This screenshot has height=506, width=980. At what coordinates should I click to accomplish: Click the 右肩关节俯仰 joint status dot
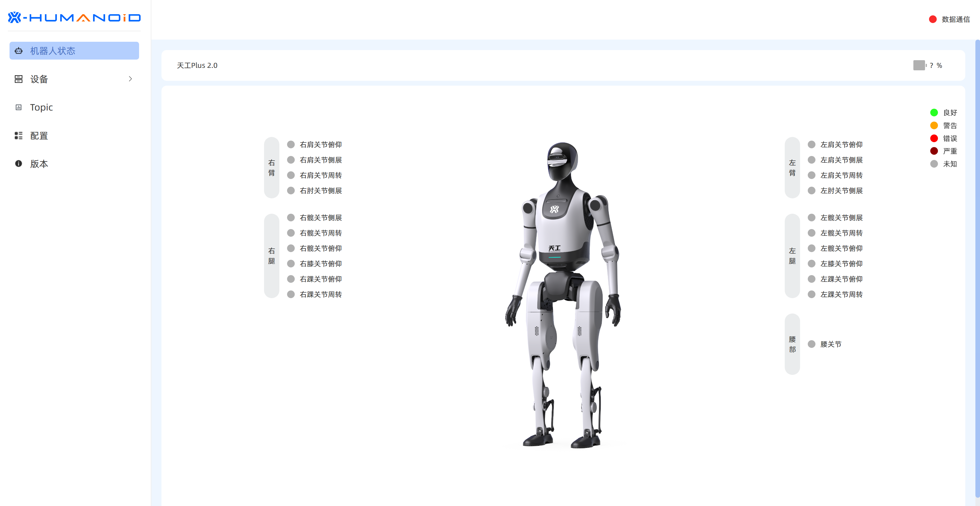tap(291, 145)
